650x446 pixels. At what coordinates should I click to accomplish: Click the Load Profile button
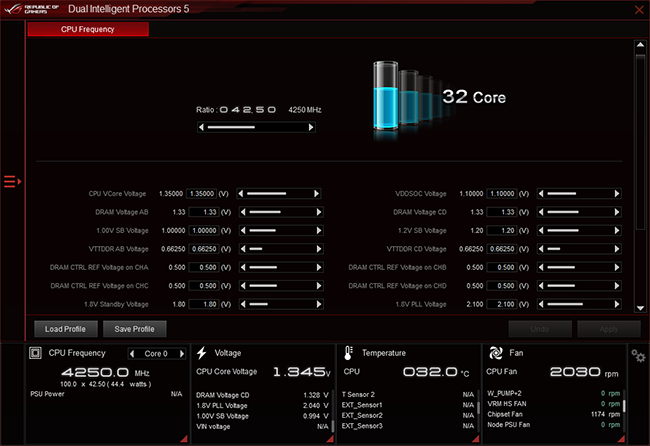[65, 329]
